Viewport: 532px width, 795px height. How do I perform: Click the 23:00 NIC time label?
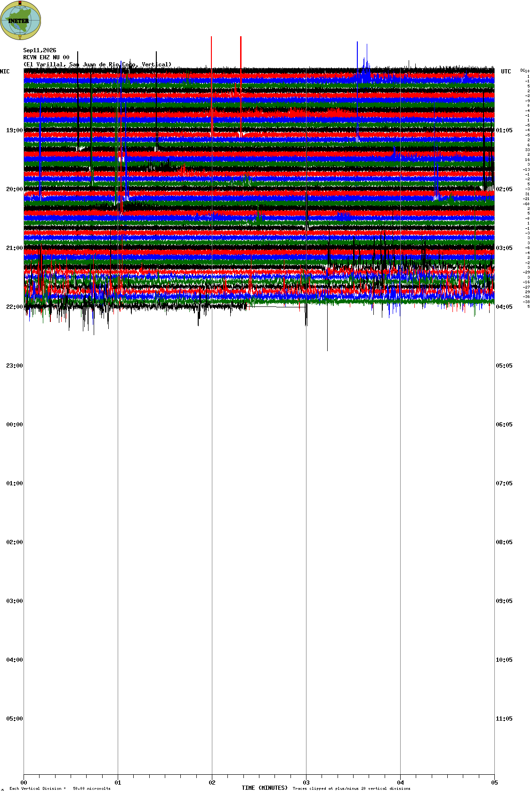(15, 366)
